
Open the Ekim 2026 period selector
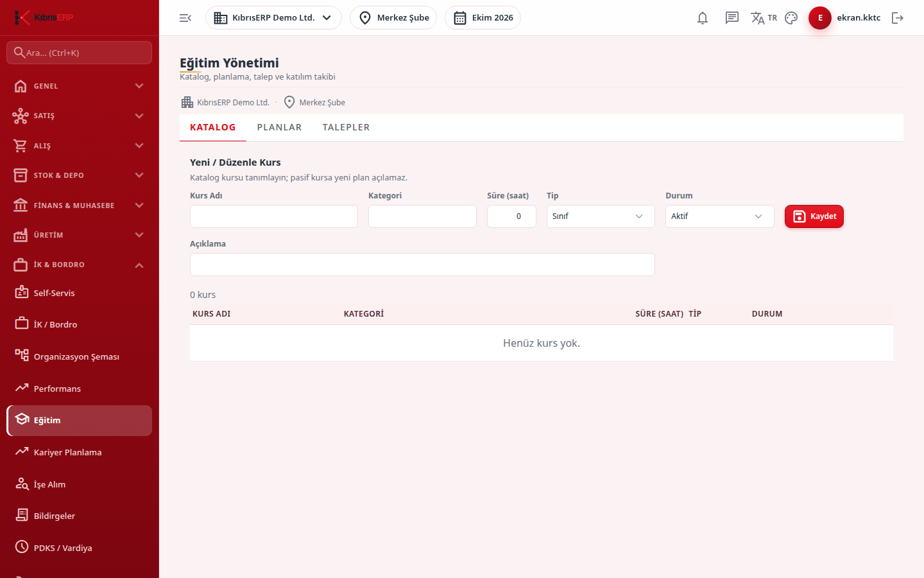pyautogui.click(x=483, y=18)
